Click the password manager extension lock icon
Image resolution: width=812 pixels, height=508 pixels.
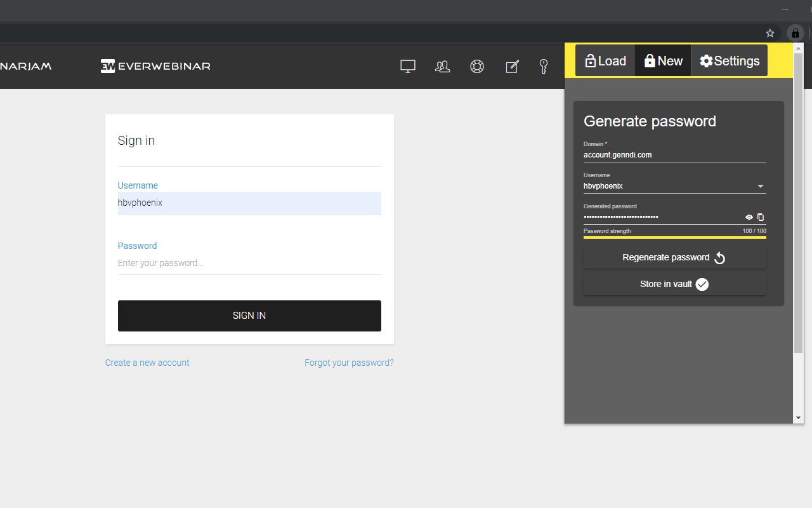[796, 33]
